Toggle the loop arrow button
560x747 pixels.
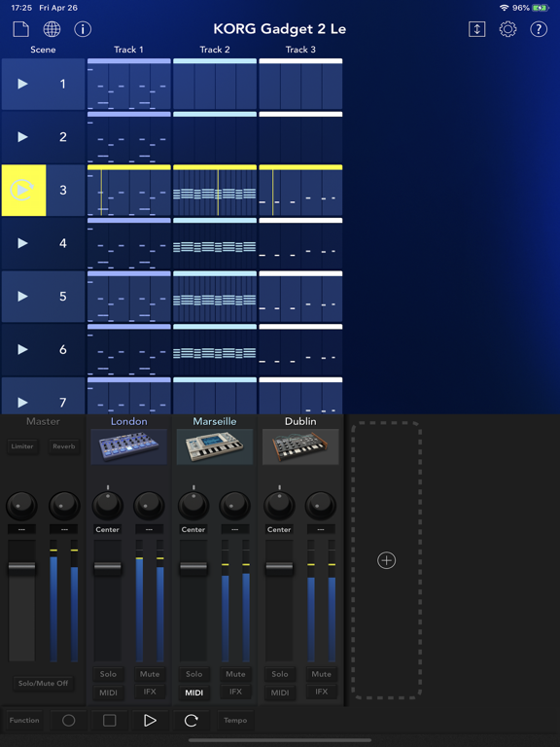tap(191, 721)
